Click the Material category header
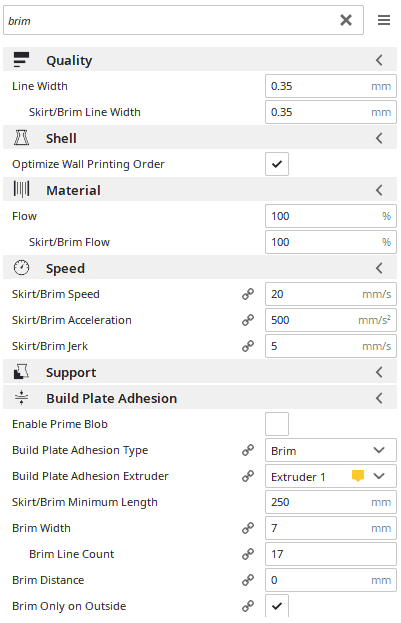The width and height of the screenshot is (401, 623). pos(200,190)
